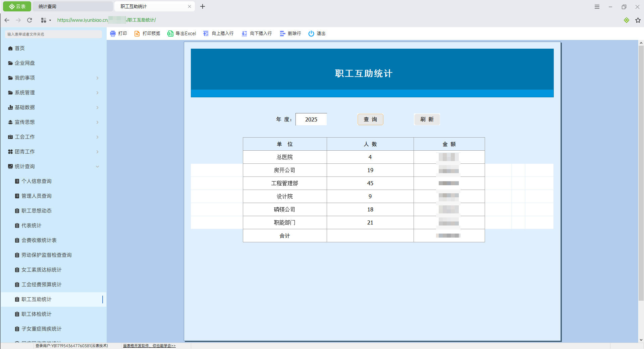Open 会费收缴统计表 report
This screenshot has width=644, height=349.
pos(39,240)
